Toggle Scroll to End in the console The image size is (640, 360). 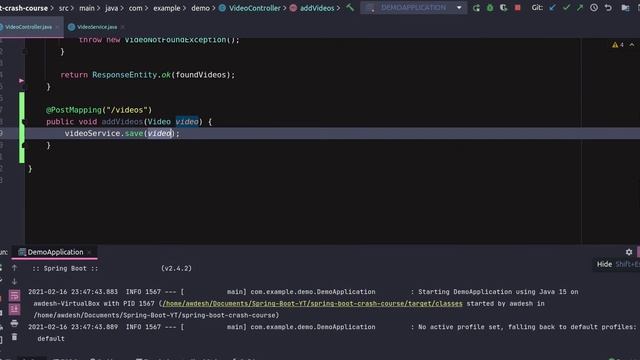(14, 309)
